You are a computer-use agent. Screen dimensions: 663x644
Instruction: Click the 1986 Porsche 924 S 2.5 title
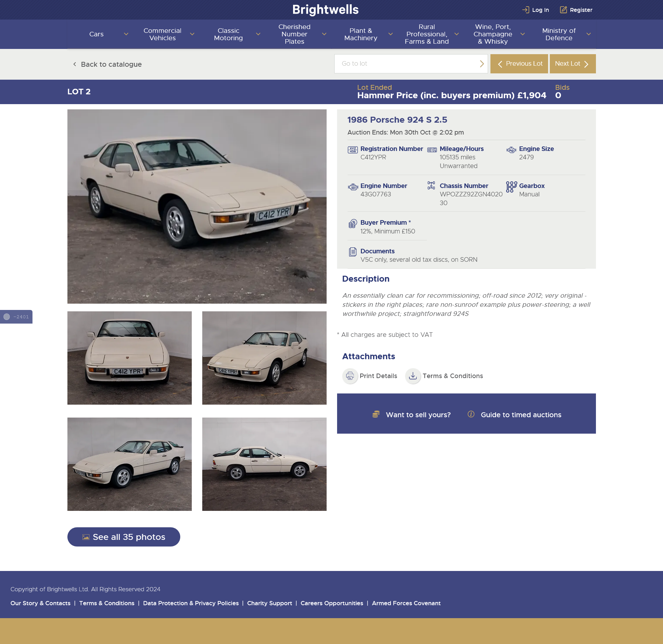pos(397,120)
